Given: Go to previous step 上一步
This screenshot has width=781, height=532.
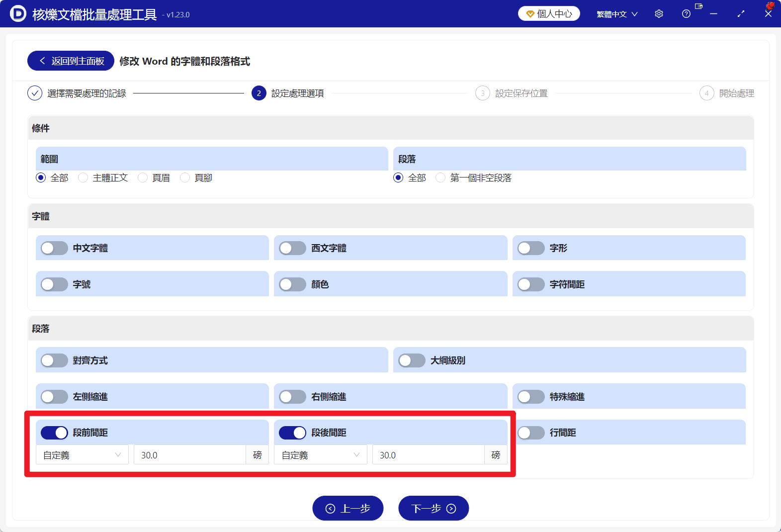Looking at the screenshot, I should click(x=348, y=508).
